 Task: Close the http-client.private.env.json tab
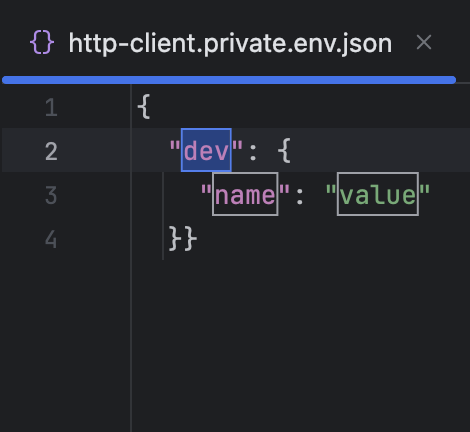[424, 43]
